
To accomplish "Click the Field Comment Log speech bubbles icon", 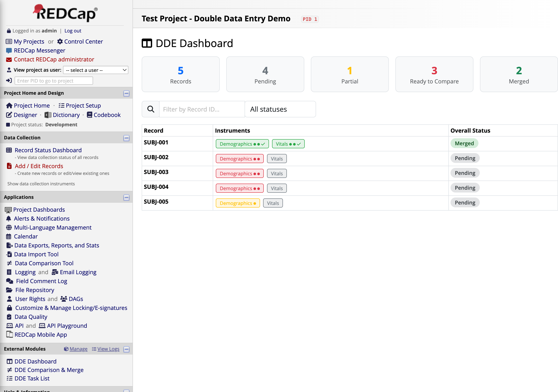I will [10, 281].
